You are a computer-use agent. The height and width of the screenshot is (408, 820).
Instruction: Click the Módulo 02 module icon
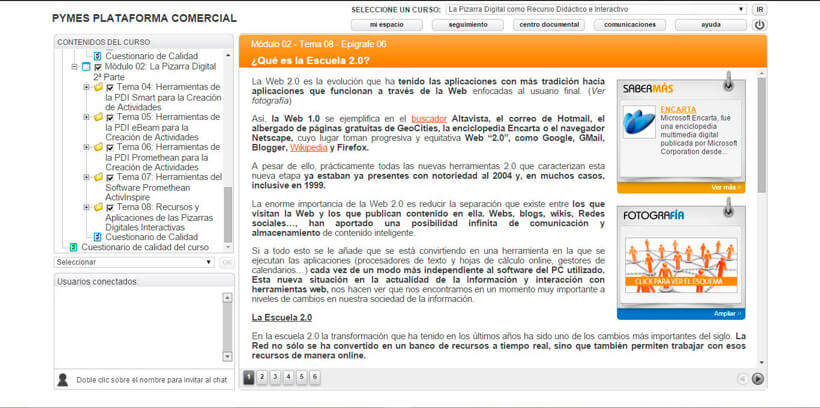[x=86, y=67]
